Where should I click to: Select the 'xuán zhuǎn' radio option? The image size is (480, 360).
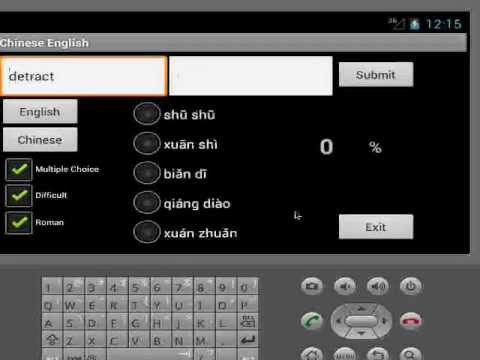point(147,232)
